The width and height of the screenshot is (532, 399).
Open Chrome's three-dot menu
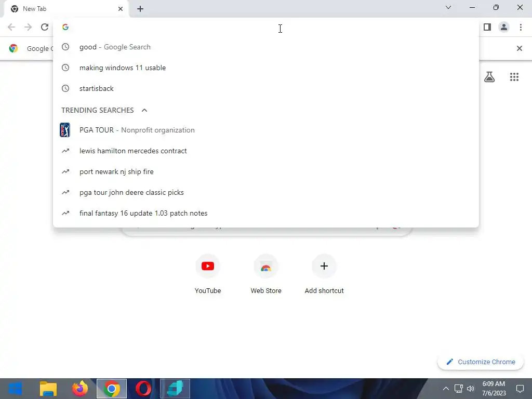521,27
